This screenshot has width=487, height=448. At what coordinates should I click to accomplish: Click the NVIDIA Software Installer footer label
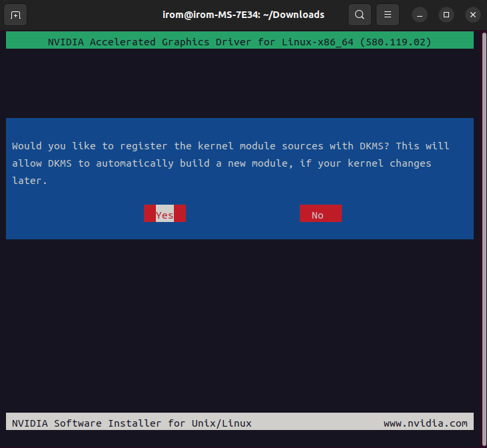[x=132, y=423]
